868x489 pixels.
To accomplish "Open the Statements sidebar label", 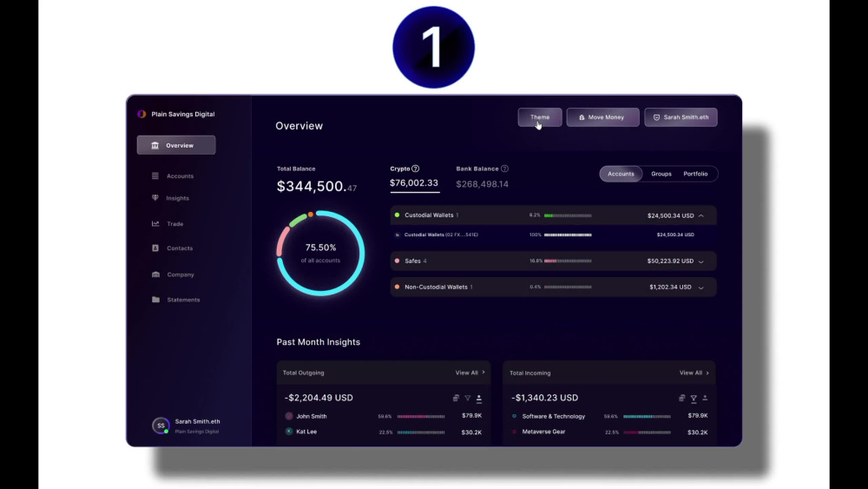I will pyautogui.click(x=183, y=300).
